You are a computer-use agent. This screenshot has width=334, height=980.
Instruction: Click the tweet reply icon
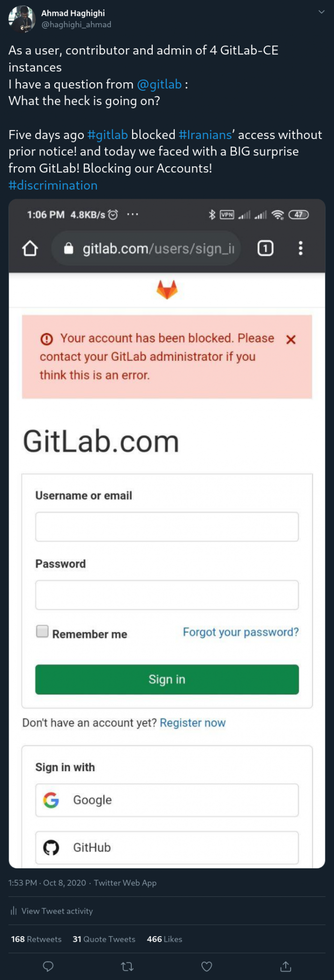point(48,967)
